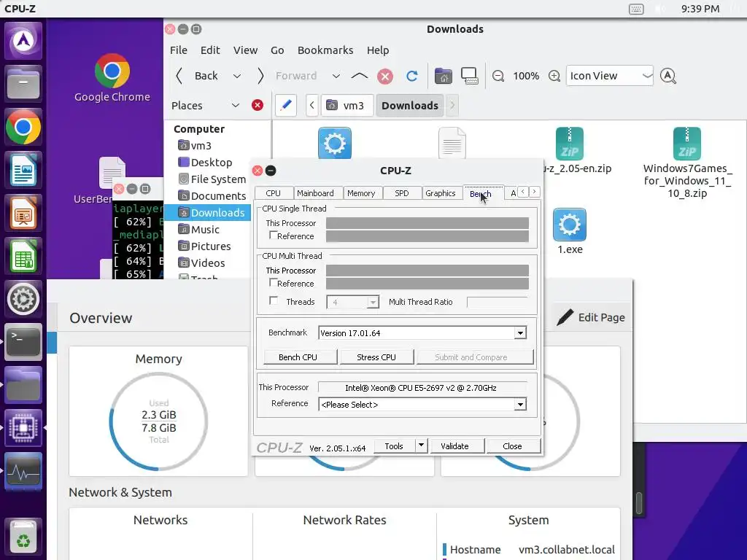Open Windows7Games zip archive
The height and width of the screenshot is (560, 747).
687,163
